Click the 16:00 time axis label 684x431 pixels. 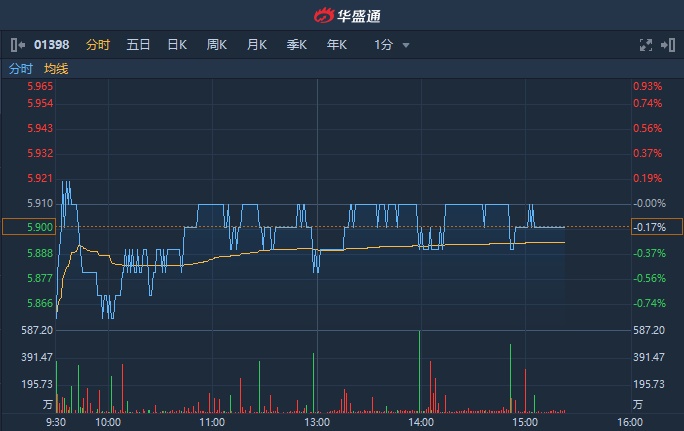[x=630, y=422]
